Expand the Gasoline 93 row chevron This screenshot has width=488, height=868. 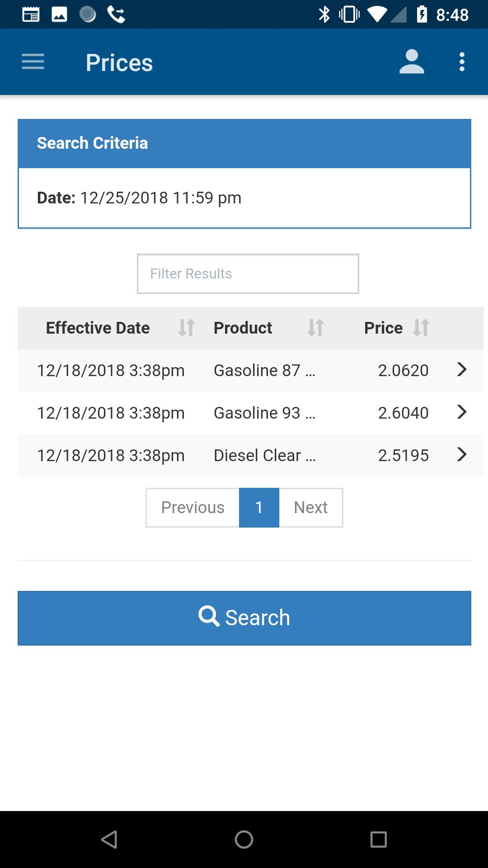(461, 412)
